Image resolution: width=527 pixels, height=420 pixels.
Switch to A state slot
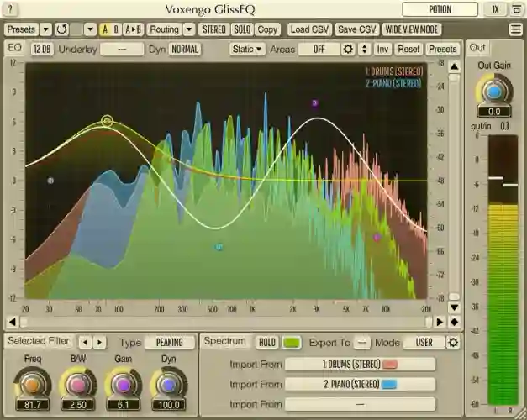tap(105, 29)
